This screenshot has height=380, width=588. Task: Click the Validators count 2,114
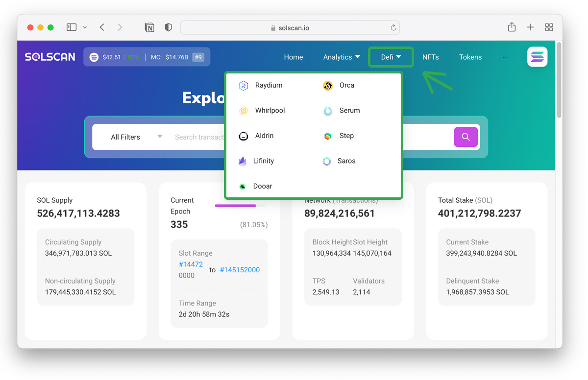[x=362, y=292]
